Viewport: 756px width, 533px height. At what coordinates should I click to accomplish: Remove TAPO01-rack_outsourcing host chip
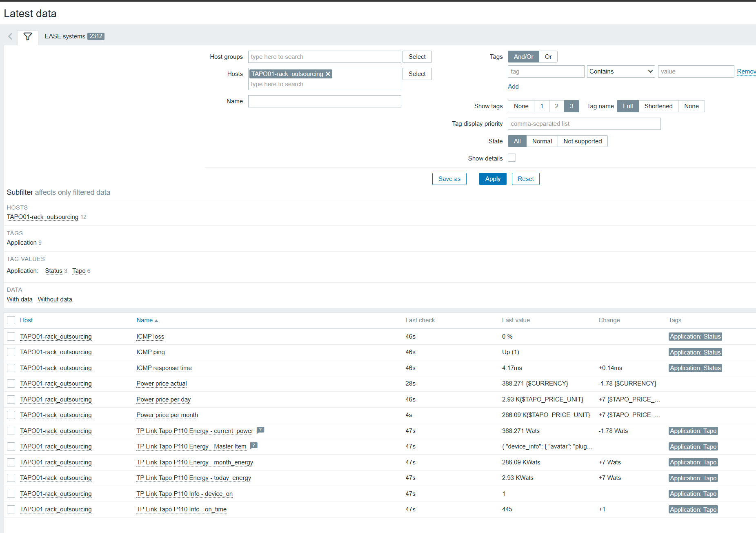[328, 74]
